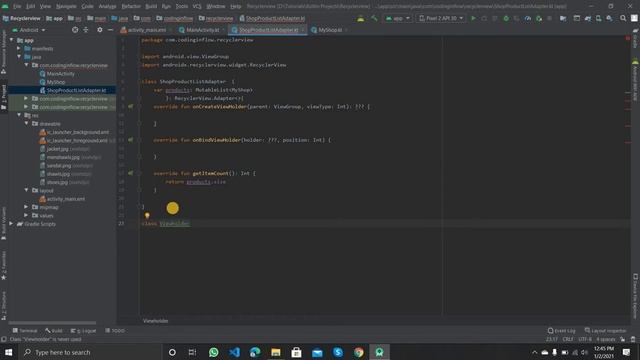Screen dimensions: 640x360
Task: Collapse the res folder node
Action: (19, 115)
